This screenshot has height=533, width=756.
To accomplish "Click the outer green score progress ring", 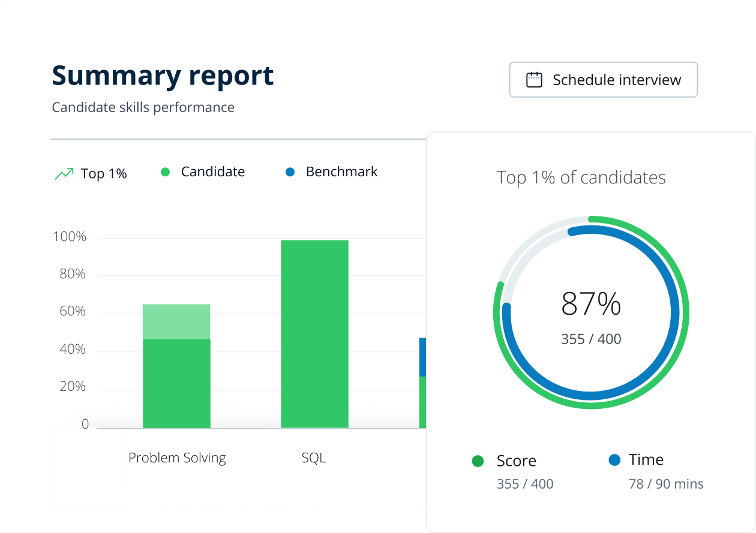I will (686, 312).
